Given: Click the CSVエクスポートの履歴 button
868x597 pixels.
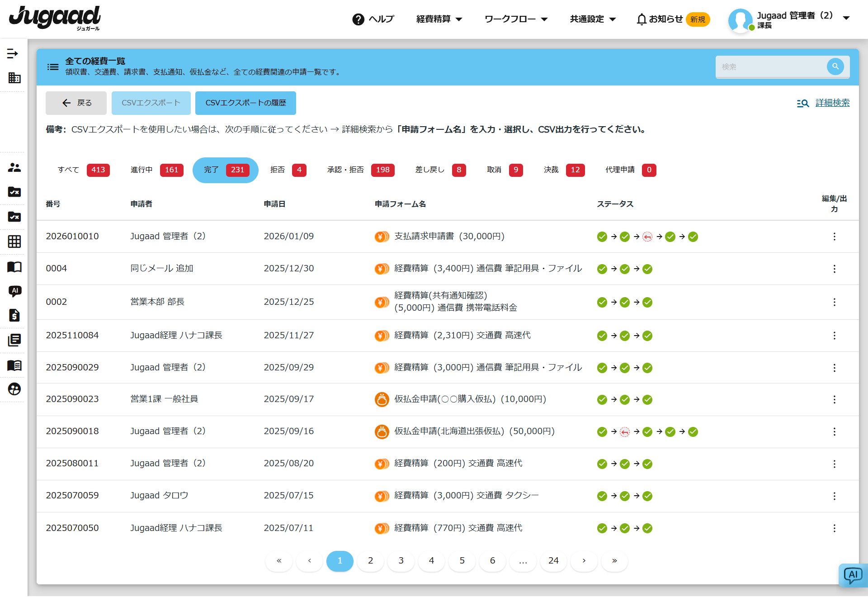Looking at the screenshot, I should (245, 103).
